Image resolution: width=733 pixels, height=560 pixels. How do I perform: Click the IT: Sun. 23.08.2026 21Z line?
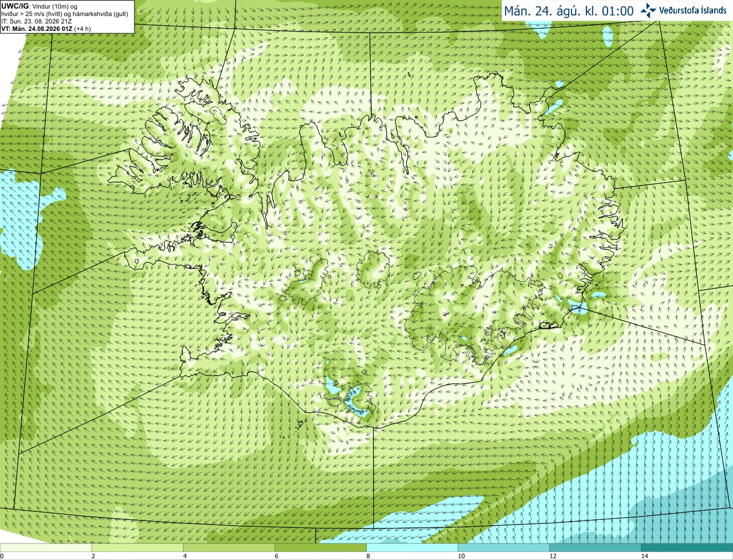pyautogui.click(x=36, y=21)
